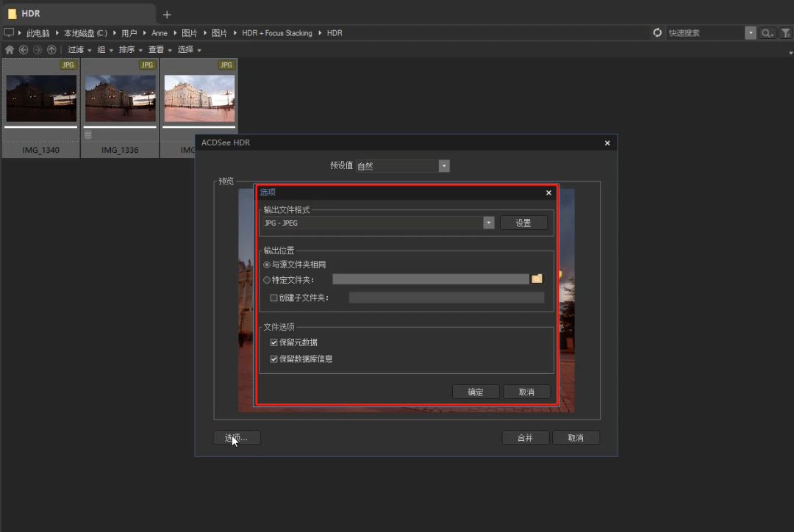Click HDR + Focus Stacking breadcrumb
The height and width of the screenshot is (532, 794).
277,33
